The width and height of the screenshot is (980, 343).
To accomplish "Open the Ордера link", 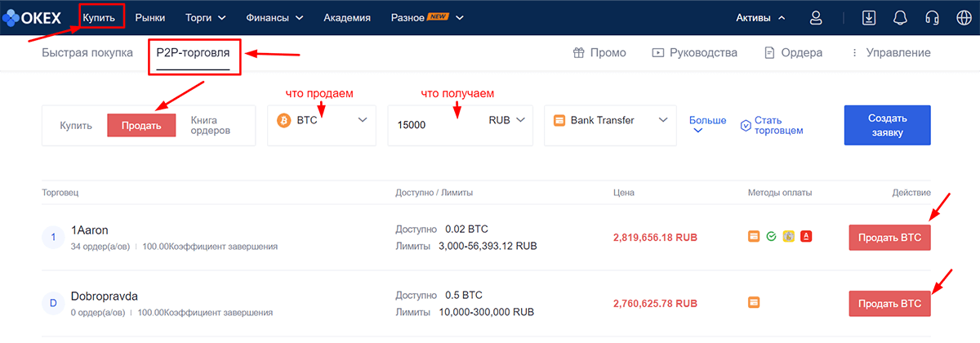I will click(x=801, y=52).
